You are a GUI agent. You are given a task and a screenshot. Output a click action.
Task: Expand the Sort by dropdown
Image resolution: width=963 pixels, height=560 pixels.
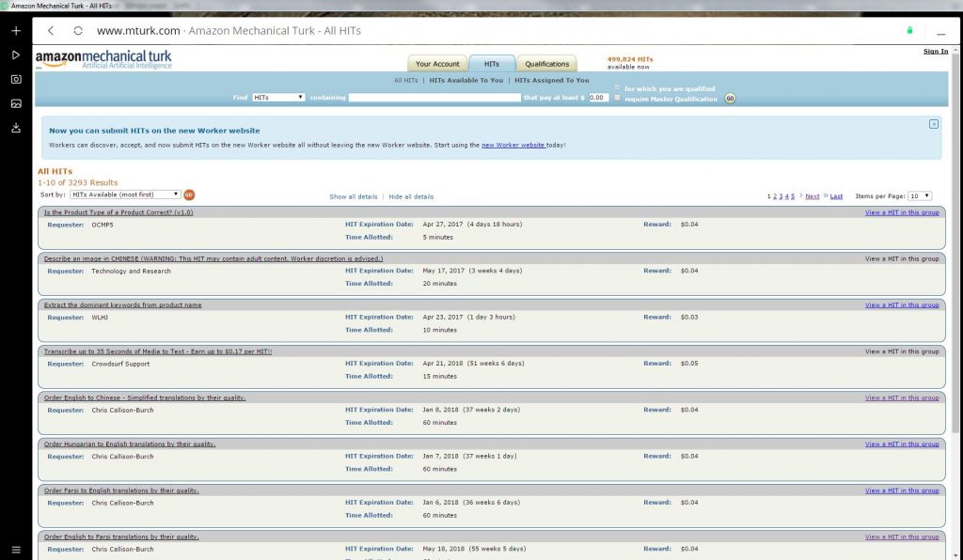click(x=124, y=194)
